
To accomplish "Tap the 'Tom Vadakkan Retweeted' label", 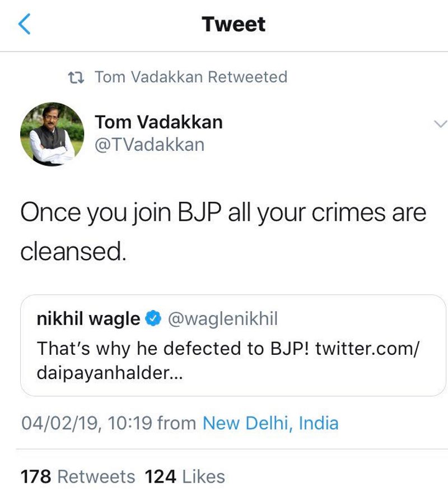I will coord(190,77).
